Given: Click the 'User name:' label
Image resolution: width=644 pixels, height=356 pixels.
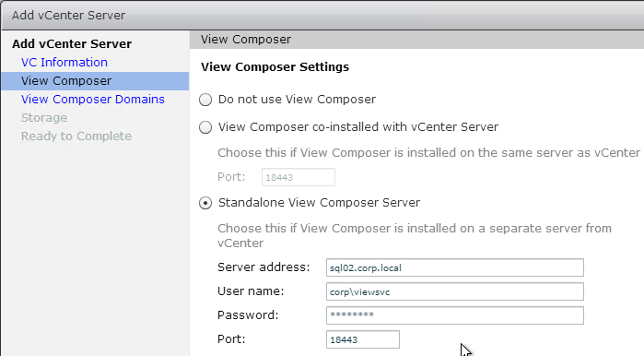Looking at the screenshot, I should 251,291.
